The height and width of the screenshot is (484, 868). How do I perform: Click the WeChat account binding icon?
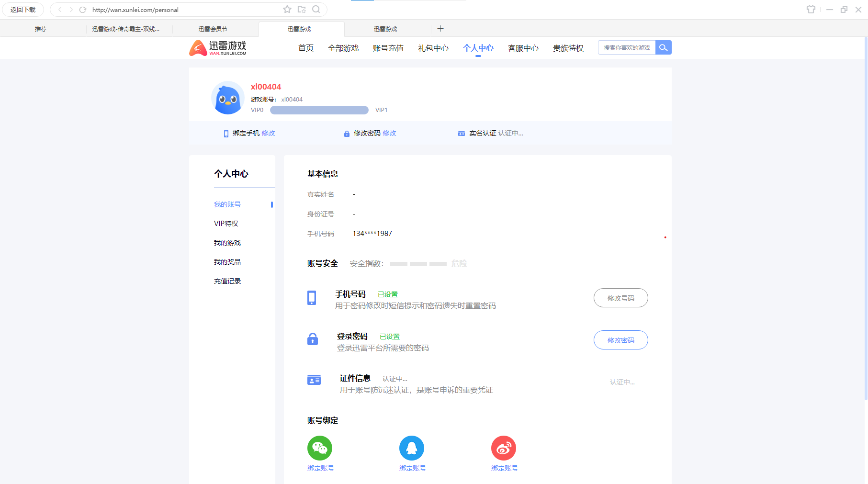(x=320, y=448)
